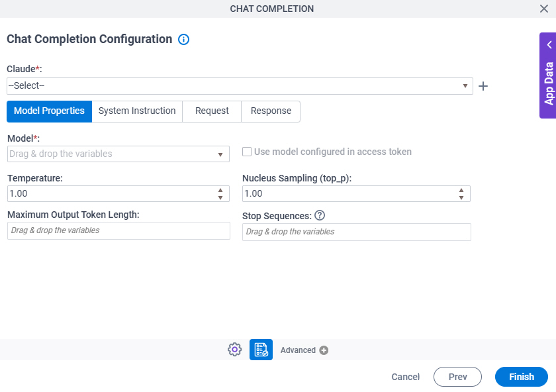Screen dimensions: 556x392
Task: Click the Advanced plus icon
Action: click(324, 350)
